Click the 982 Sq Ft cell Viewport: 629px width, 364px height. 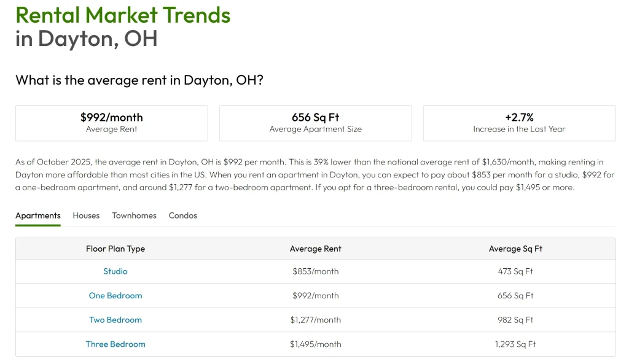(x=515, y=320)
